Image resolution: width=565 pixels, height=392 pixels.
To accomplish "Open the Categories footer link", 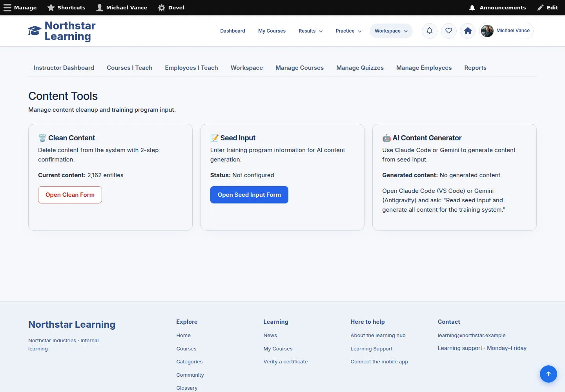I will coord(190,362).
